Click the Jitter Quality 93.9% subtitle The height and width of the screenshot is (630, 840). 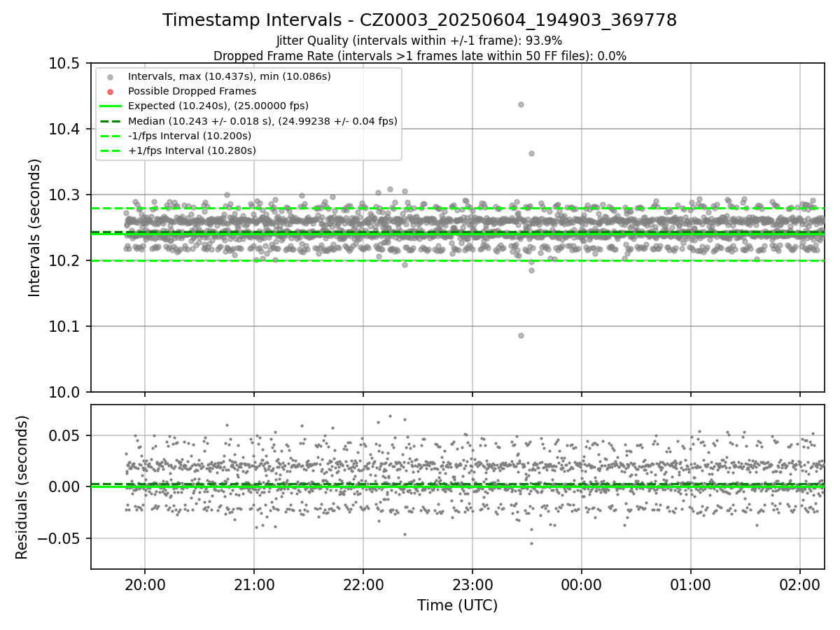pyautogui.click(x=419, y=41)
